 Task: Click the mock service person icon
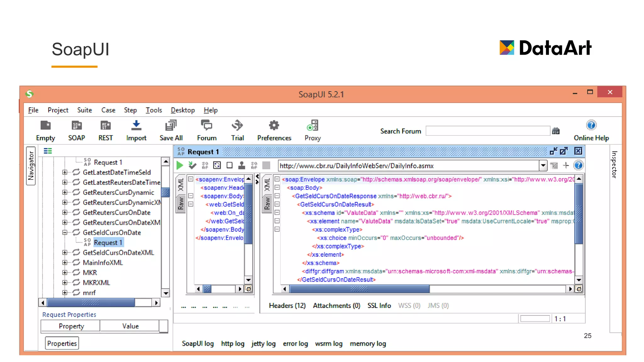[241, 165]
